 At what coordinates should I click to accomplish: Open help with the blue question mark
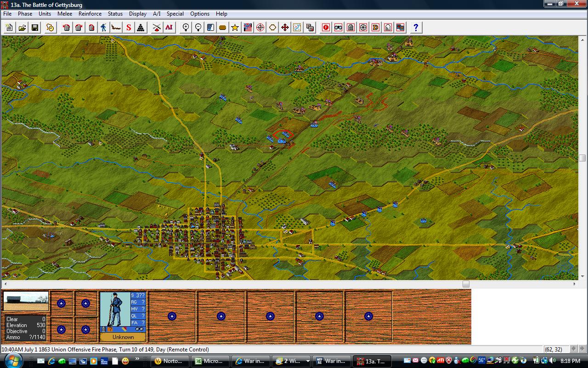click(416, 28)
